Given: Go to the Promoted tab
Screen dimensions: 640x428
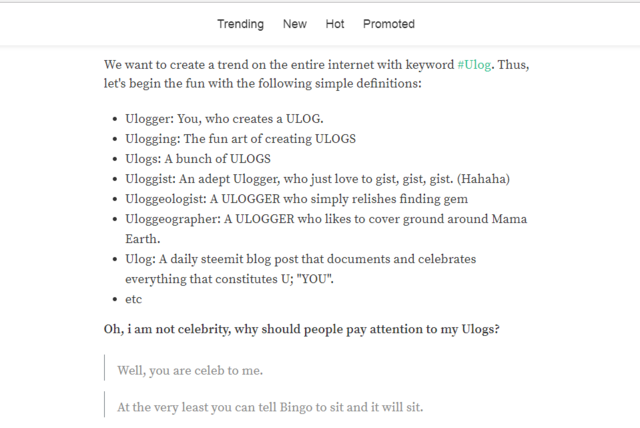Looking at the screenshot, I should [x=389, y=24].
